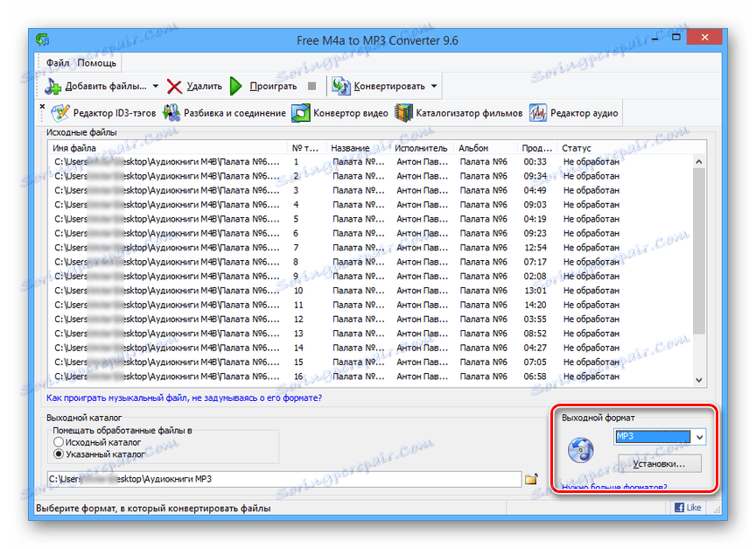Click the Add files music note icon
756x549 pixels.
point(53,87)
